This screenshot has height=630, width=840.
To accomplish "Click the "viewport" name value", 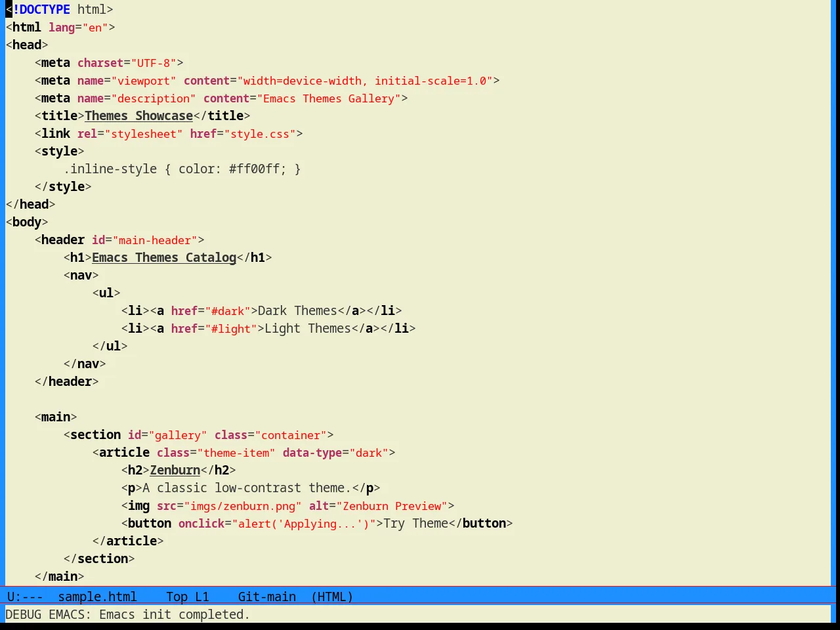I will [144, 80].
